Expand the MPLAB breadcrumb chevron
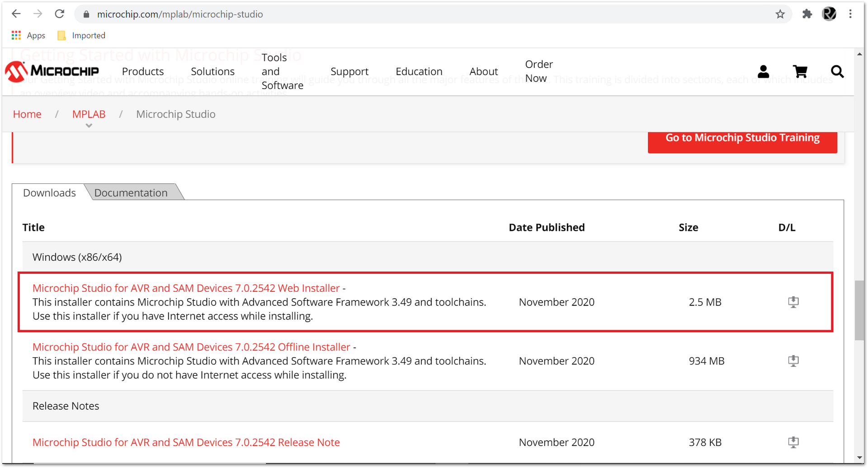Viewport: 868px width, 468px height. pos(89,126)
